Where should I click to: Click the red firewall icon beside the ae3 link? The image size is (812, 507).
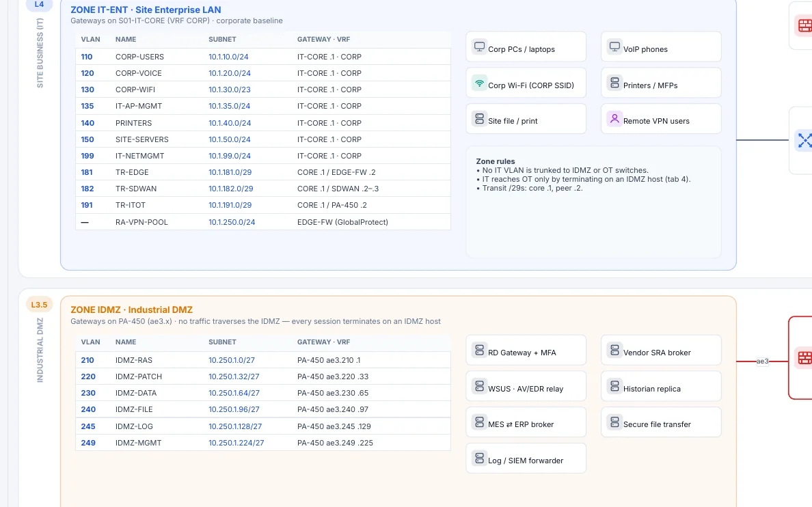pyautogui.click(x=804, y=357)
